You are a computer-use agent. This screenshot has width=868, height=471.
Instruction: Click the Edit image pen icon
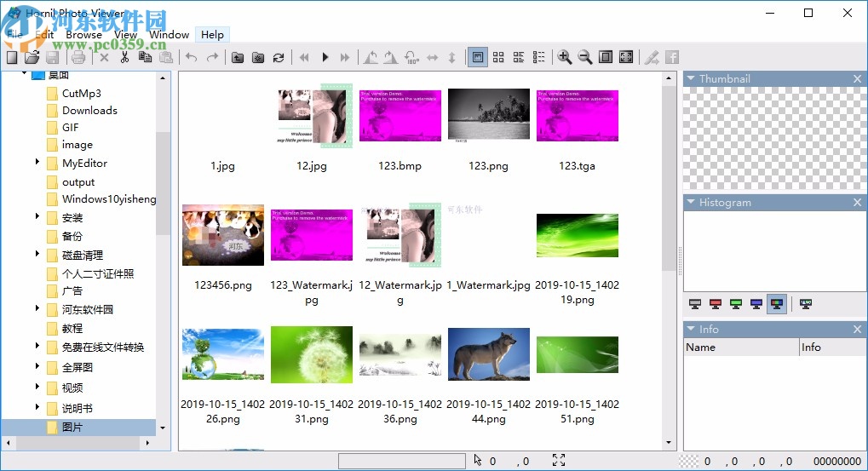point(652,57)
